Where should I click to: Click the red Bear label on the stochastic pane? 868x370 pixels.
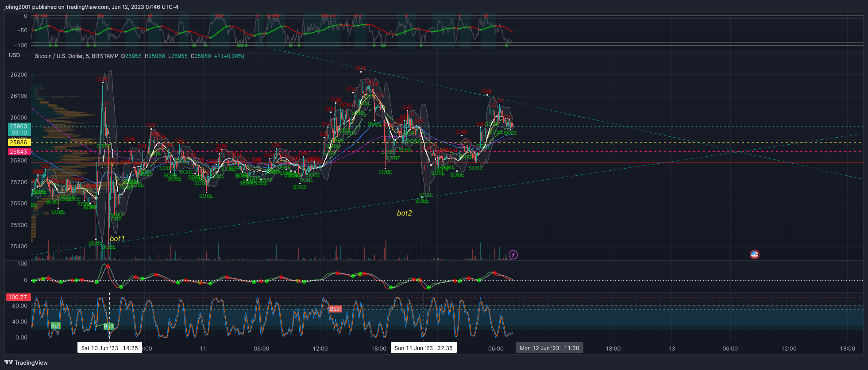point(336,309)
